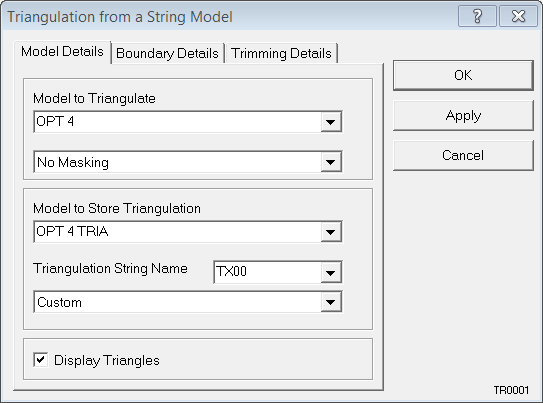Image resolution: width=543 pixels, height=403 pixels.
Task: Uncheck the Display Triangles checkbox
Action: pos(41,359)
